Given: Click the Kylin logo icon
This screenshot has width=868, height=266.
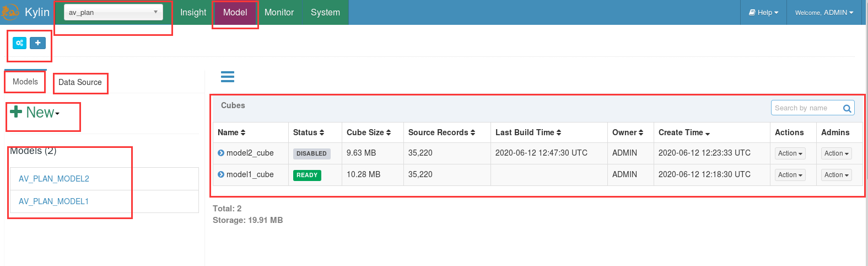Looking at the screenshot, I should coord(9,12).
